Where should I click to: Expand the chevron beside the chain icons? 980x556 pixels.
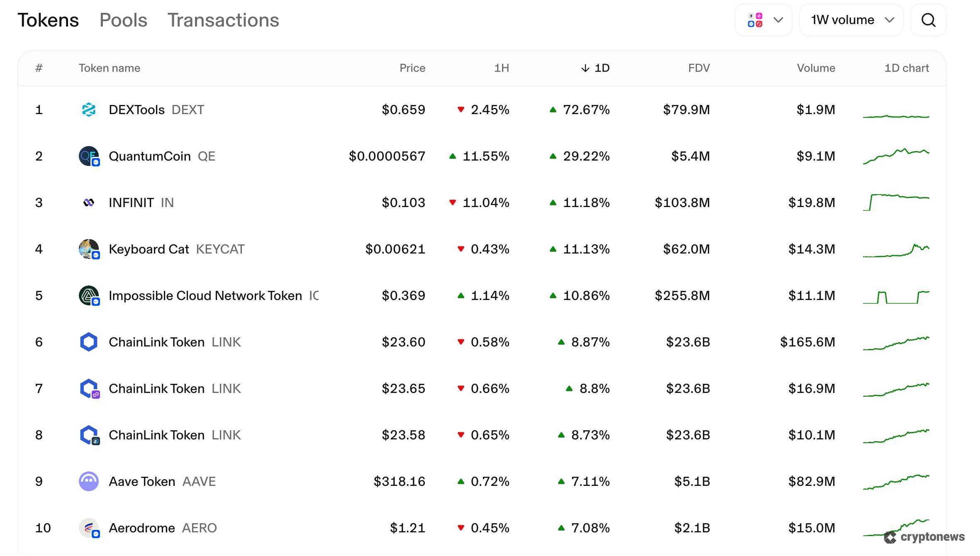tap(778, 20)
